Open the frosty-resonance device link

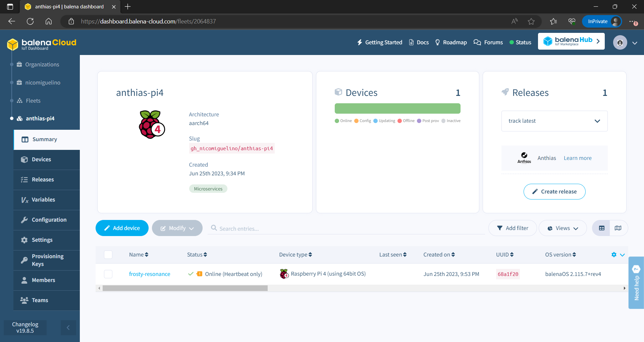pyautogui.click(x=150, y=274)
